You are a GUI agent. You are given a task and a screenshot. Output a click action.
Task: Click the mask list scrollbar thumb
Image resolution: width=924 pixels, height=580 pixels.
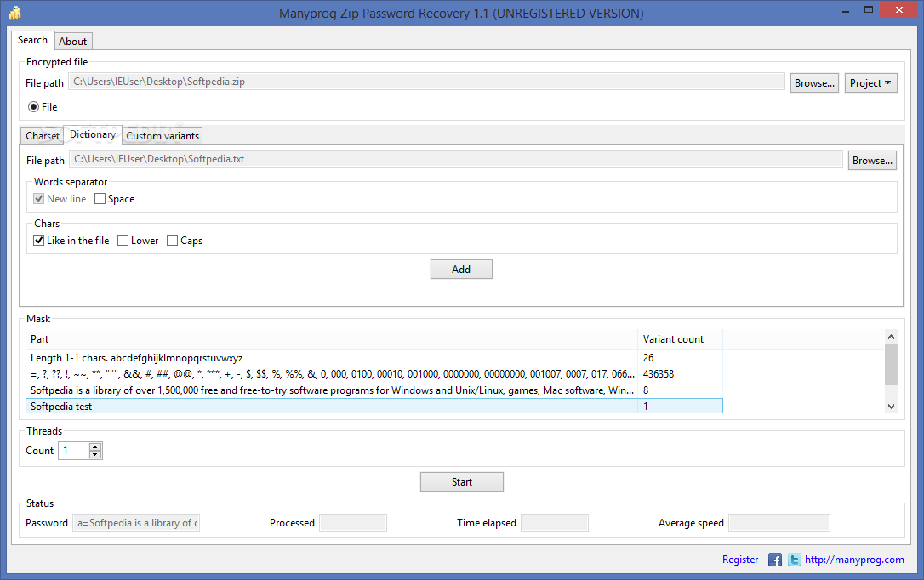[891, 365]
